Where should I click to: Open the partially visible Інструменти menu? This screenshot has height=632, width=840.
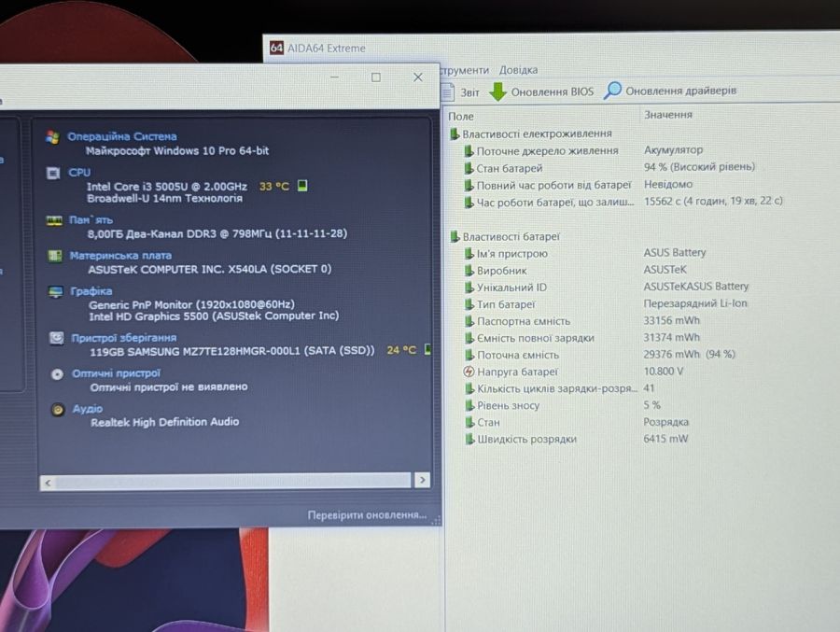pos(465,70)
